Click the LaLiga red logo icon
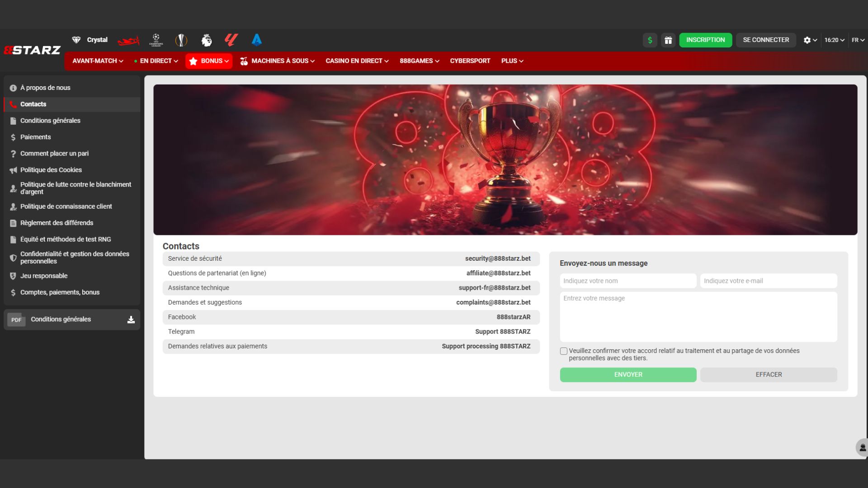 231,40
